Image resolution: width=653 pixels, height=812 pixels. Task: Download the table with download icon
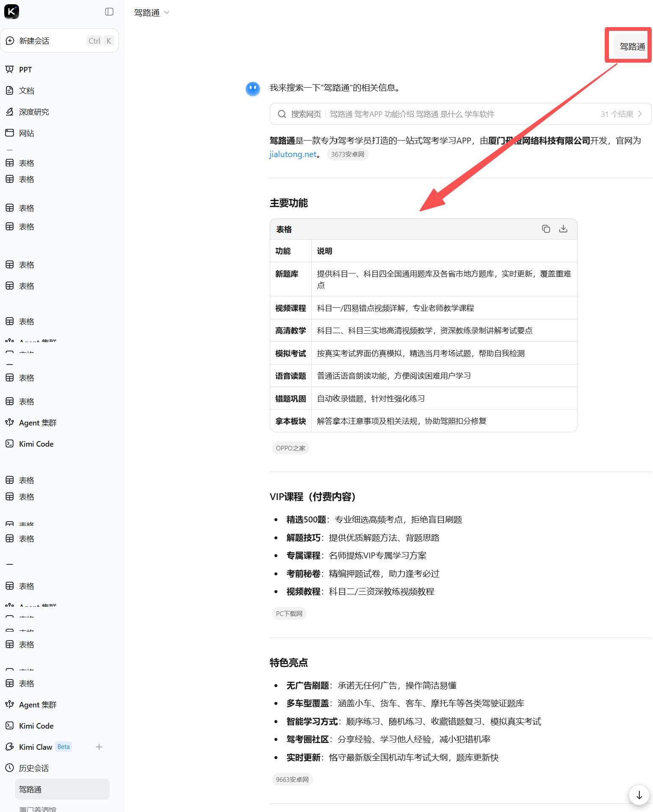pyautogui.click(x=563, y=229)
